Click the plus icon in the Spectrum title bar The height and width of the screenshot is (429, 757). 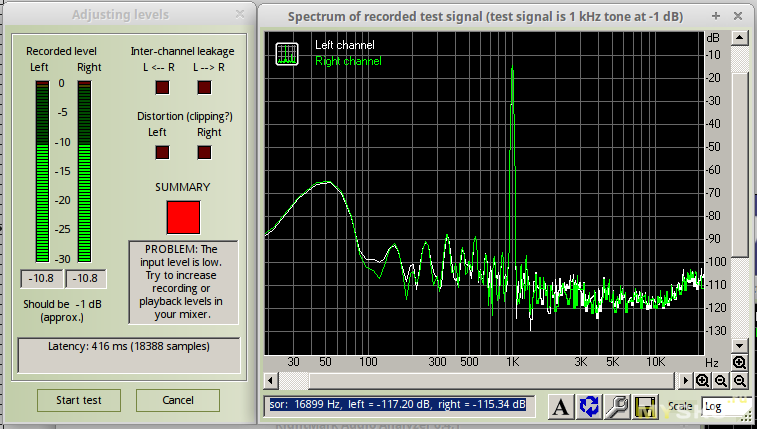(x=716, y=16)
